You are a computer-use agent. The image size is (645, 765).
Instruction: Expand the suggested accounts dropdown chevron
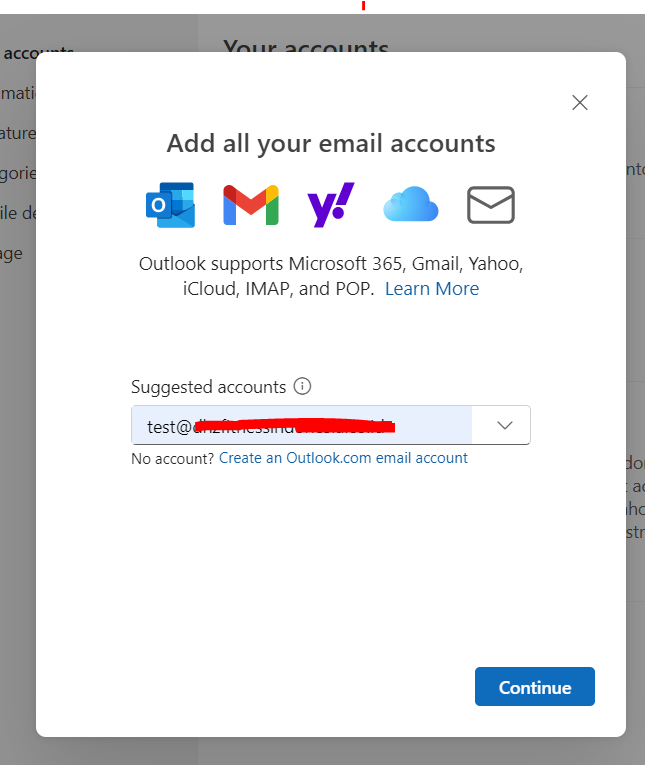[x=504, y=425]
